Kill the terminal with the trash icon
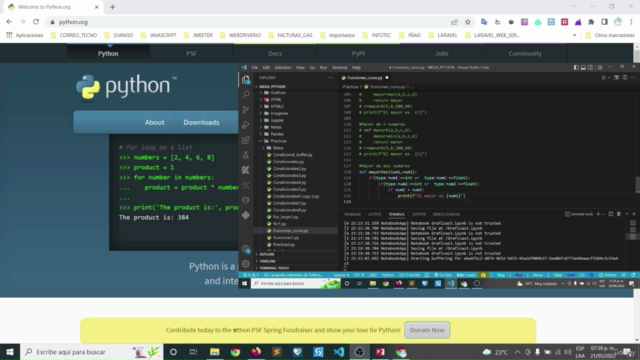640x360 pixels. 619,214
